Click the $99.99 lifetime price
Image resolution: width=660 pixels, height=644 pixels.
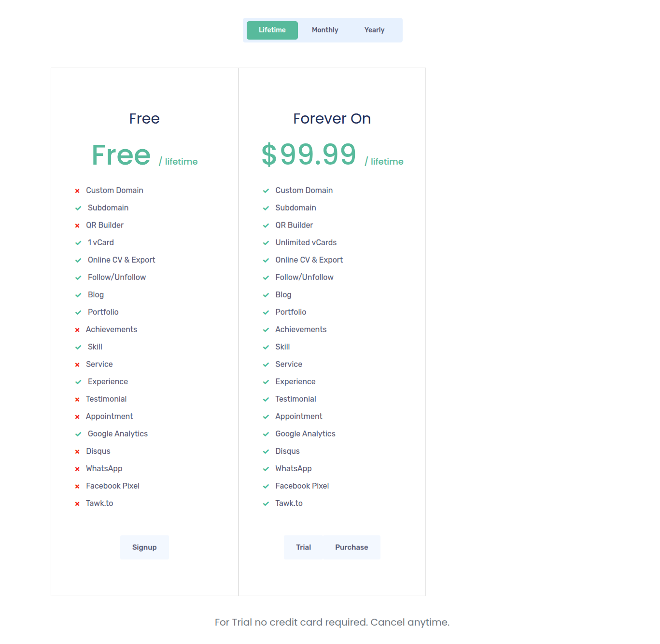[x=309, y=154]
